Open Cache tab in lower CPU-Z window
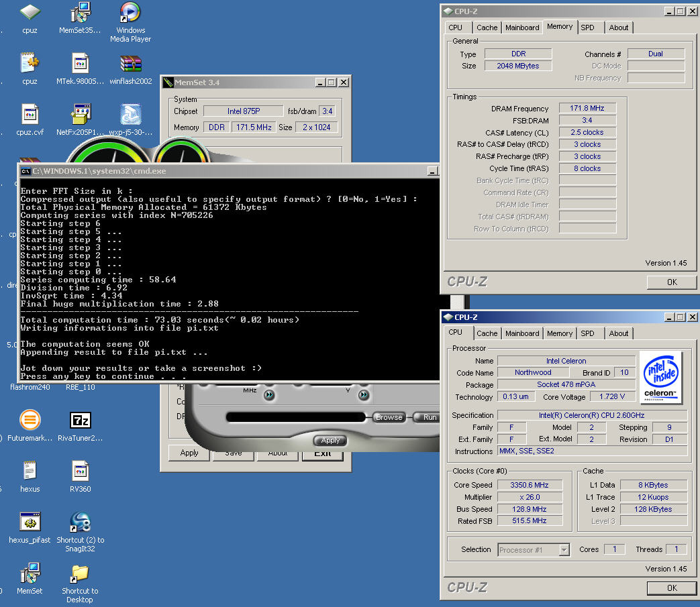 pos(487,333)
